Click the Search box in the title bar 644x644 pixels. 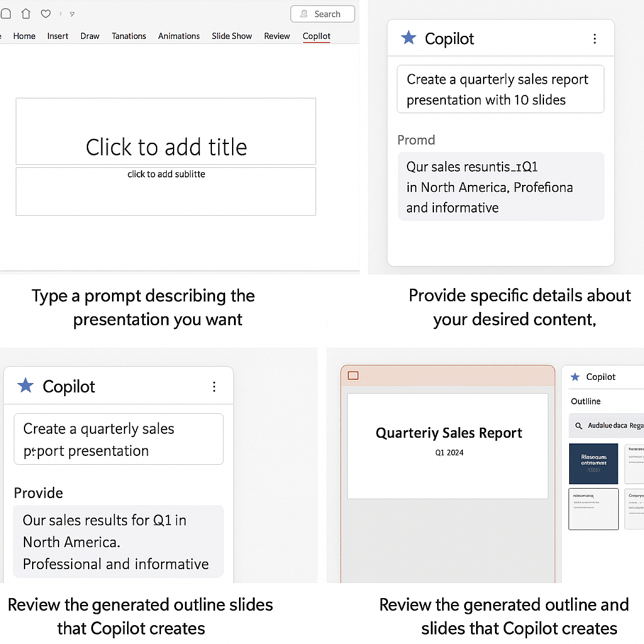pyautogui.click(x=323, y=14)
